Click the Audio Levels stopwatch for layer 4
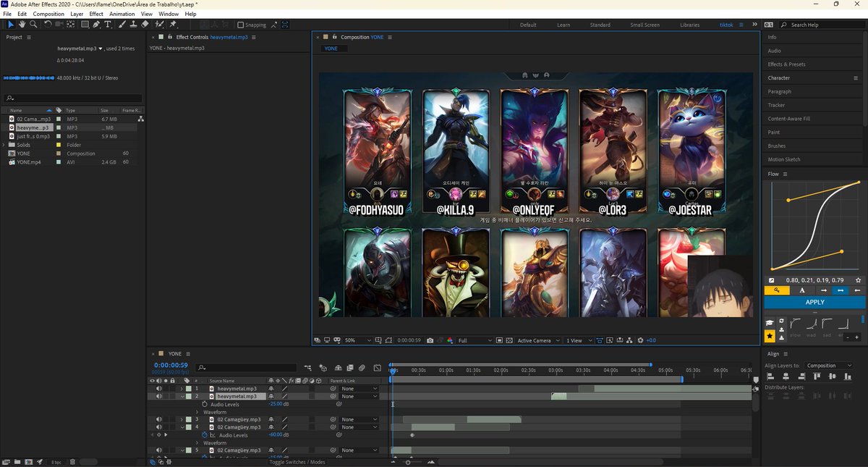Screen dimensions: 868x467 [x=205, y=435]
